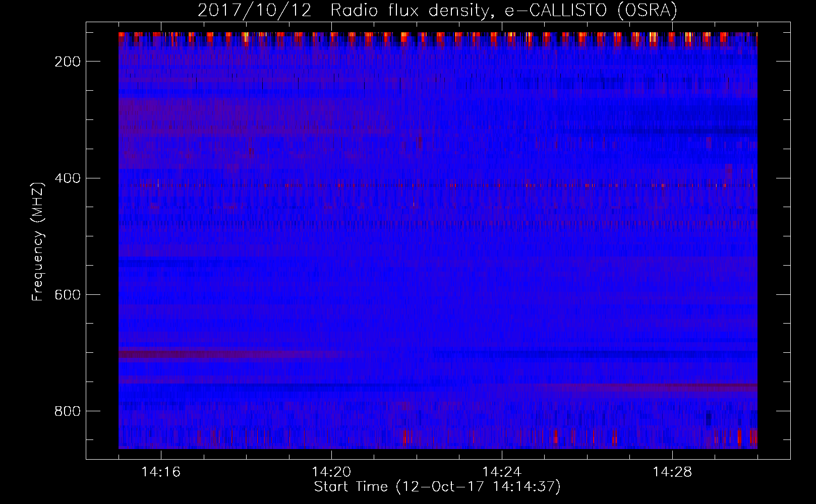Screen dimensions: 816x504
Task: Click the 'Frequency (MHZ)' axis label
Action: (38, 241)
